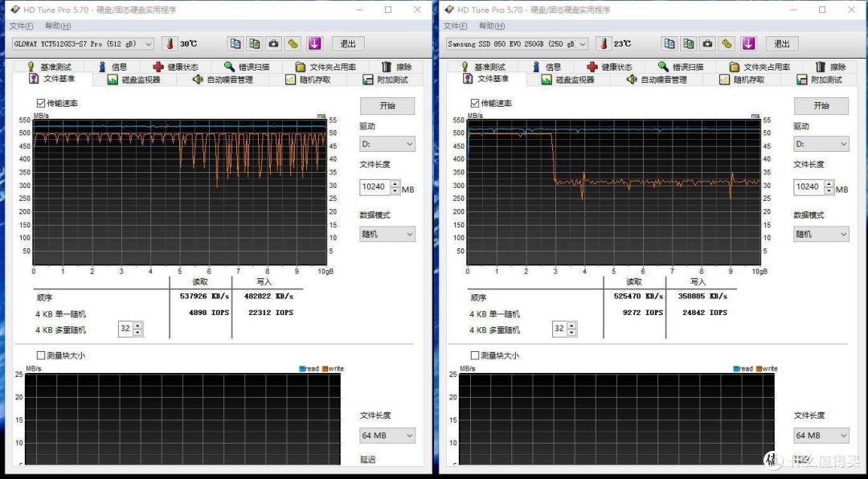Open GLOWAY YCT512GS3-S7 Pro drive selector dropdown
Image resolution: width=868 pixels, height=479 pixels.
pyautogui.click(x=83, y=43)
